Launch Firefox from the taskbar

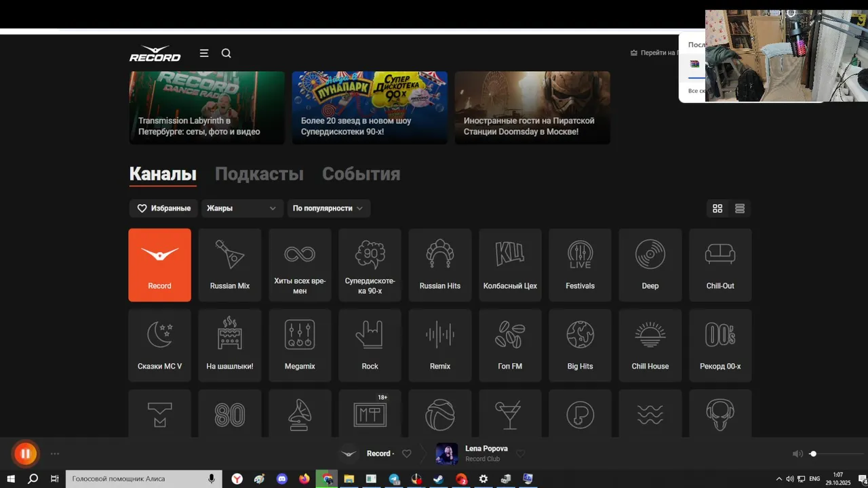[x=304, y=479]
